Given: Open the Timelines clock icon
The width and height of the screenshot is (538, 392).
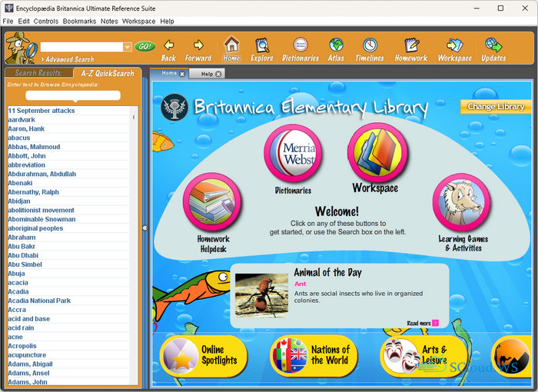Looking at the screenshot, I should [370, 45].
